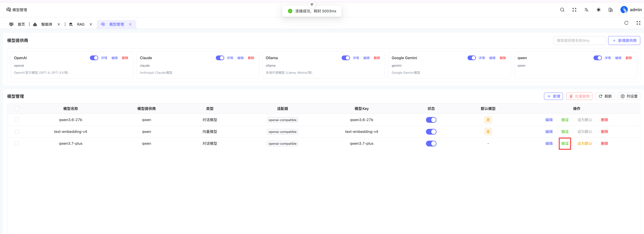Click the 新增 model button
Screen dimensions: 644x234
553,96
